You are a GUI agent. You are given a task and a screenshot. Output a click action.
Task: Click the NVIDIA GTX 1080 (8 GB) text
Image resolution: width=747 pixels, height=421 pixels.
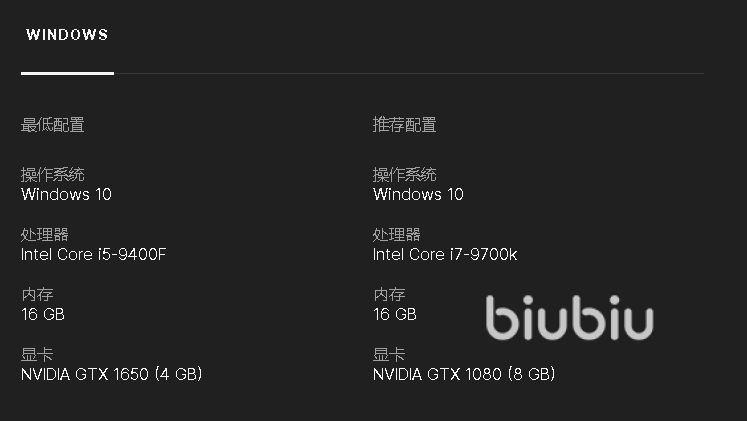pyautogui.click(x=463, y=374)
